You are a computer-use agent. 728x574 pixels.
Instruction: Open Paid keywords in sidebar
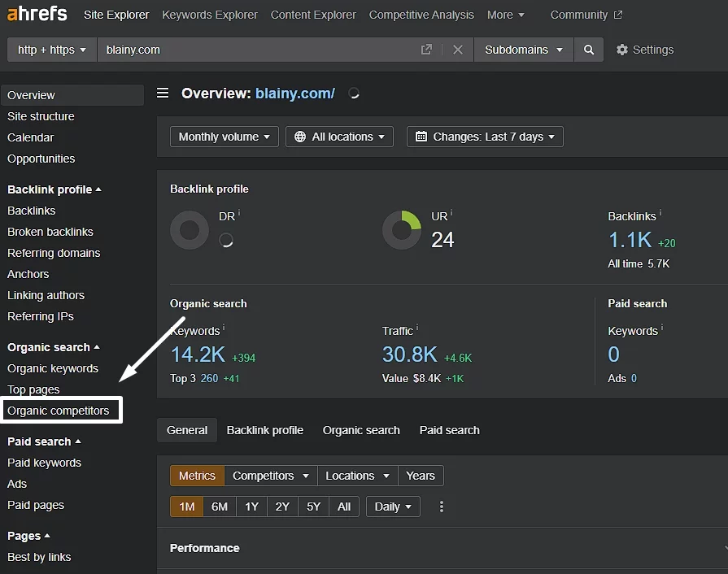pyautogui.click(x=44, y=463)
